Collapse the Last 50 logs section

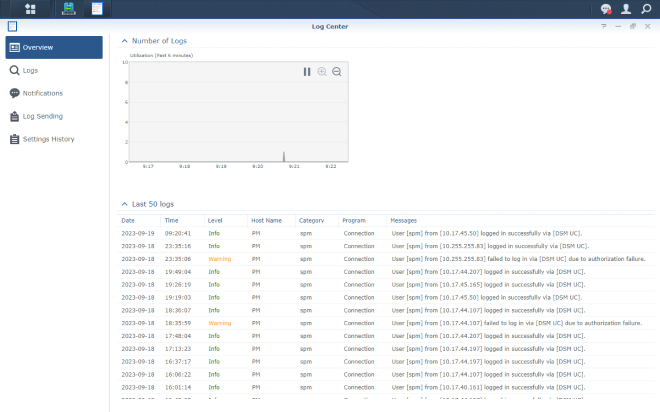[x=124, y=204]
